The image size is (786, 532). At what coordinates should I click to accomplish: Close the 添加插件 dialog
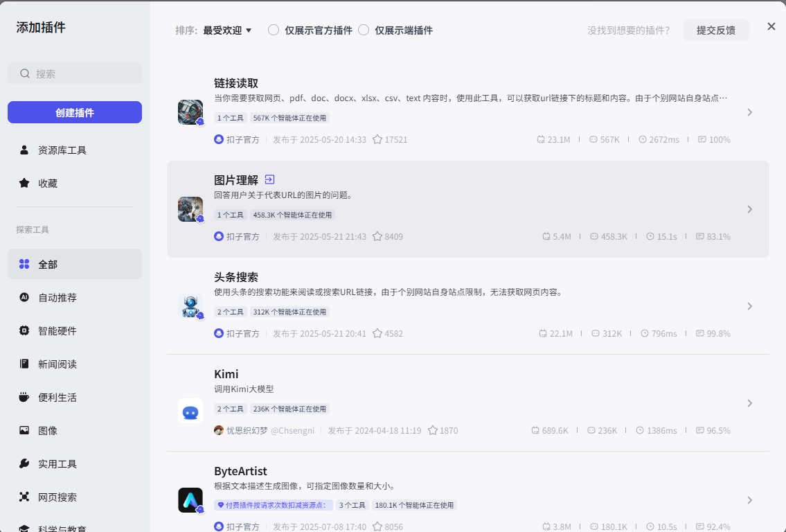(x=771, y=26)
